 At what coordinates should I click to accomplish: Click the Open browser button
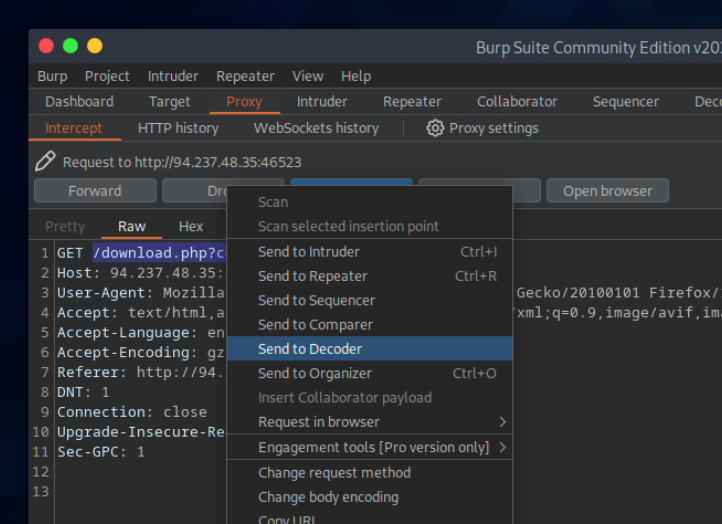607,191
